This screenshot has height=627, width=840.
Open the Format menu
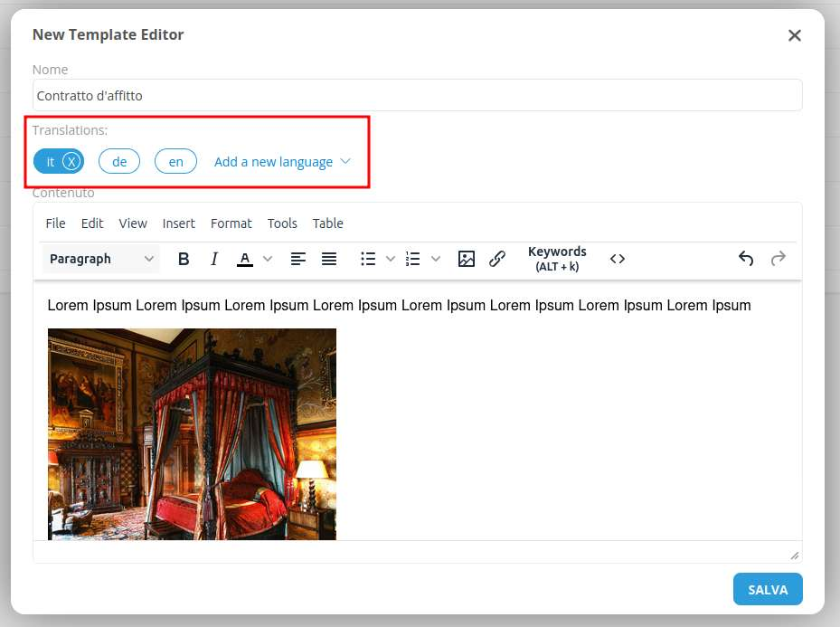(x=231, y=223)
